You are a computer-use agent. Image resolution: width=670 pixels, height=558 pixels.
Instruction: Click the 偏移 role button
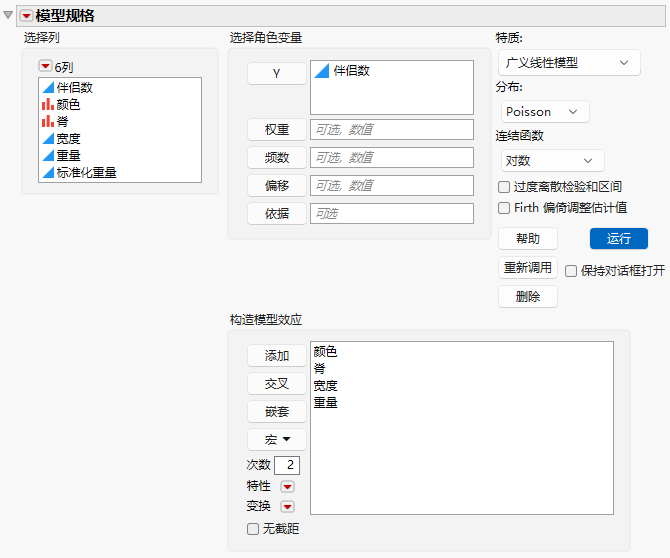coord(277,185)
